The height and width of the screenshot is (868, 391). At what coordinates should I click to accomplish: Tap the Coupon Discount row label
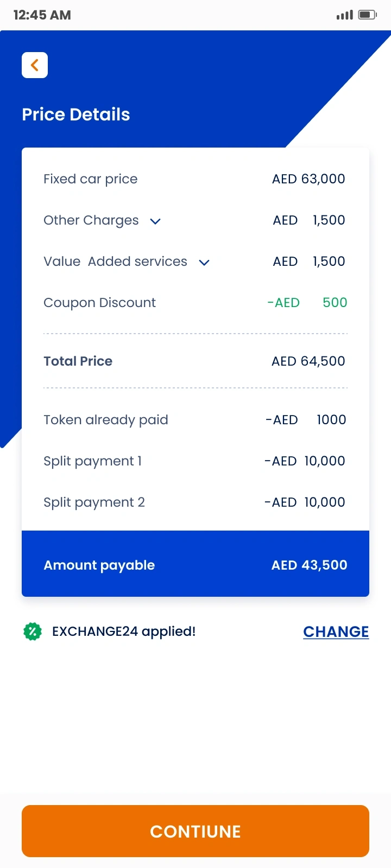(x=99, y=303)
